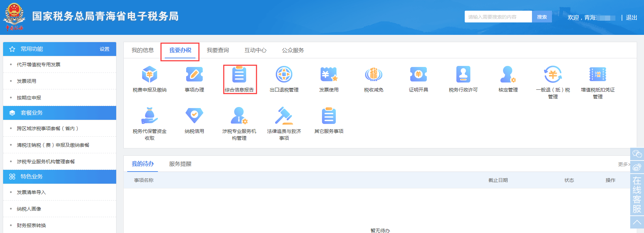The width and height of the screenshot is (644, 233).
Task: Focus the search input field
Action: click(498, 17)
